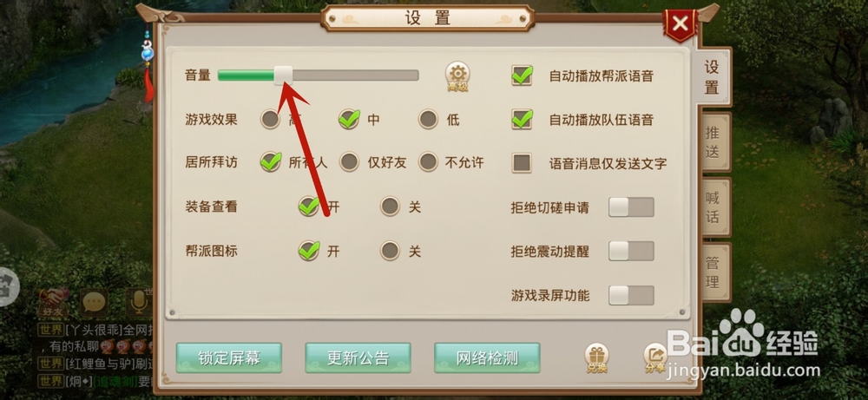Open the 兑换 gift redeem icon
Viewport: 868px width, 400px height.
click(x=596, y=357)
